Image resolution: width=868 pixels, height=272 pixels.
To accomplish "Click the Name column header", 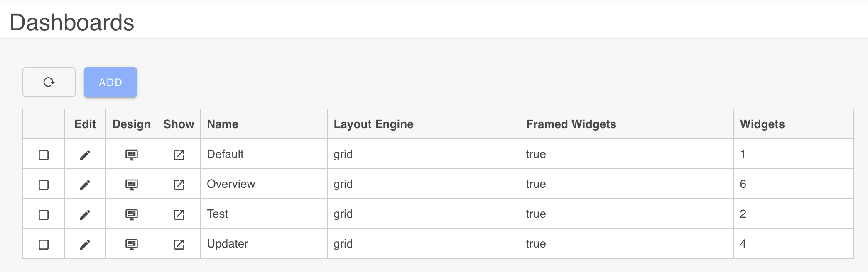I will coord(223,124).
